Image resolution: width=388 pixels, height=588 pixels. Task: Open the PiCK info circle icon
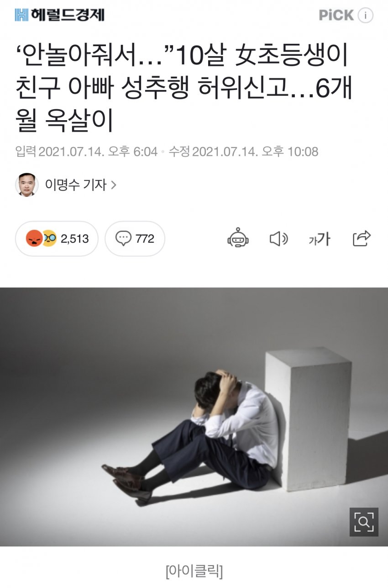(x=365, y=16)
